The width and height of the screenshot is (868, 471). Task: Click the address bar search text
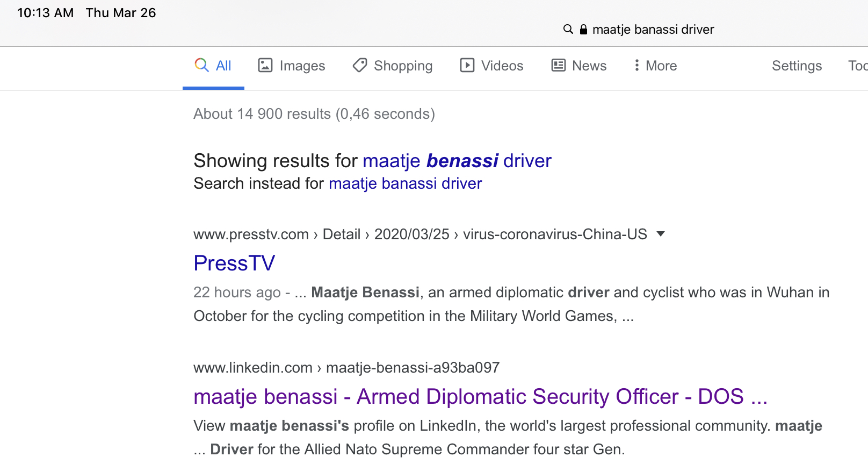pos(653,30)
